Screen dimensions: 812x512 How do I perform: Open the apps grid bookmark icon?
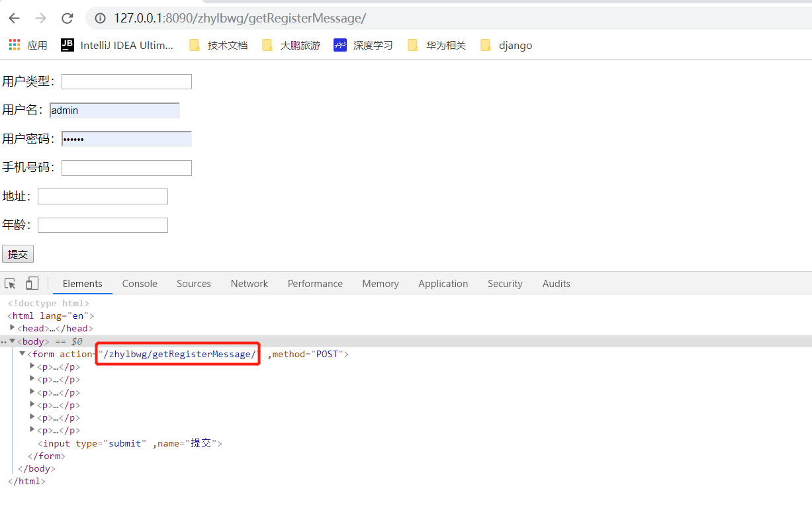pos(15,45)
